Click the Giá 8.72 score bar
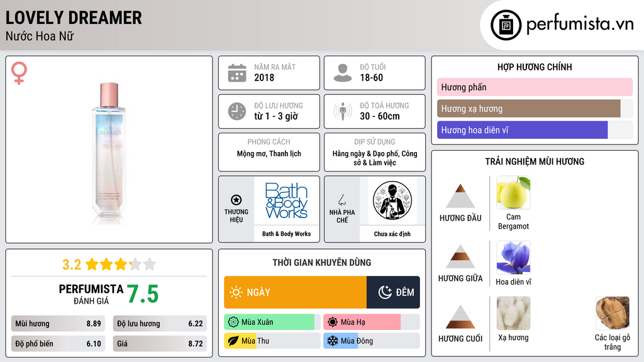Viewport: 644px width, 362px height. coord(160,344)
